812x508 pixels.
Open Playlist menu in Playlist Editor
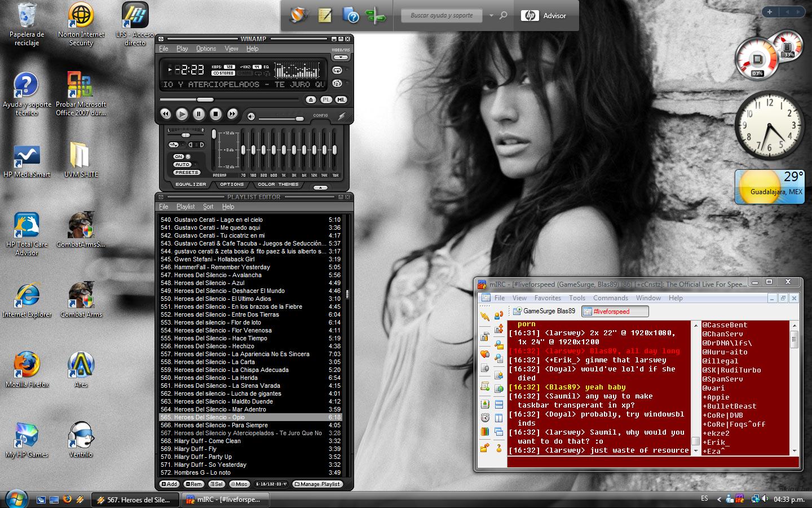coord(186,207)
